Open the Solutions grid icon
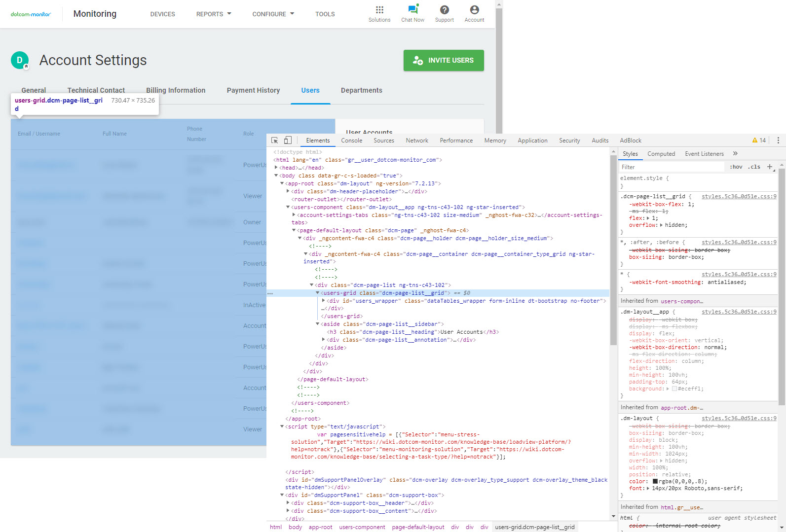The width and height of the screenshot is (786, 532). point(379,10)
